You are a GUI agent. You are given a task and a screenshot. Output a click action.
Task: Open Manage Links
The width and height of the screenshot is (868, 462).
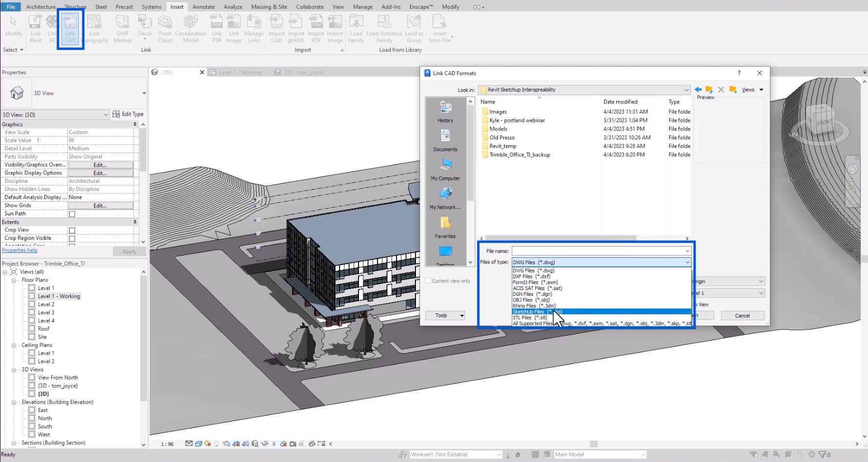tap(254, 28)
